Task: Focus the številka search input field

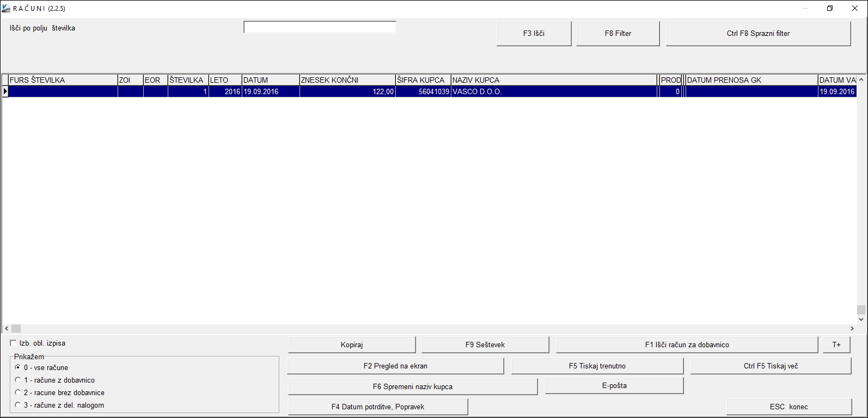Action: pos(320,27)
